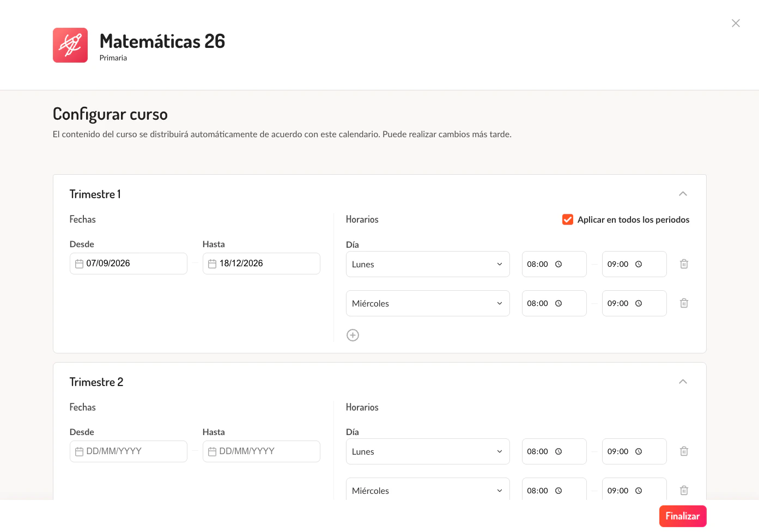Delete the Lunes schedule row in Trimestre 1
759x532 pixels.
[684, 264]
